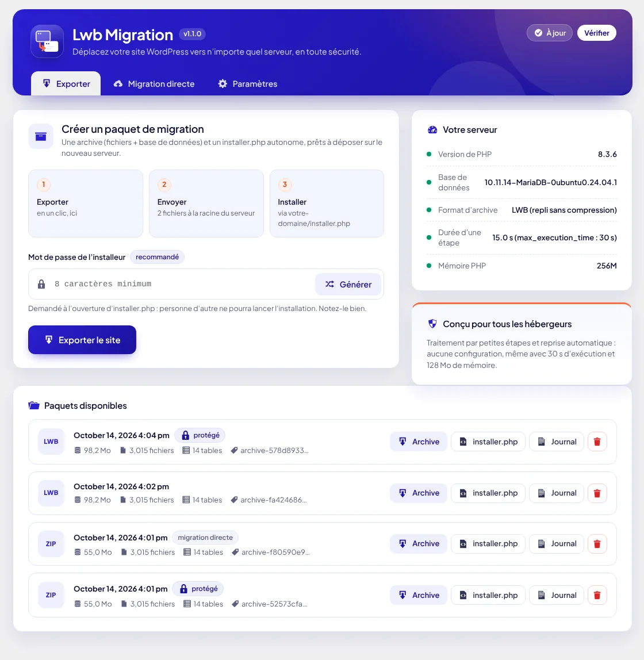The width and height of the screenshot is (644, 660).
Task: Click the shield icon beside Conçu pour tous les hébergeurs
Action: pyautogui.click(x=432, y=324)
